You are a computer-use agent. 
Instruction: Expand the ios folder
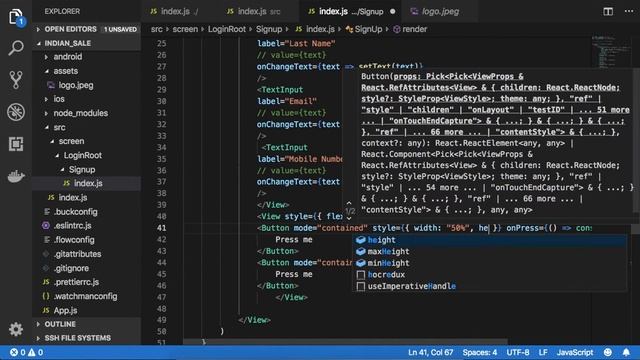87,99
